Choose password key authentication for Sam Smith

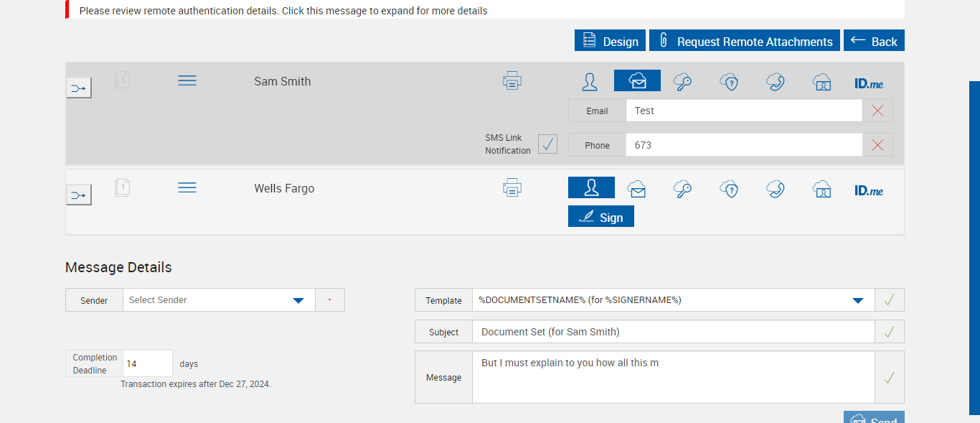click(682, 82)
